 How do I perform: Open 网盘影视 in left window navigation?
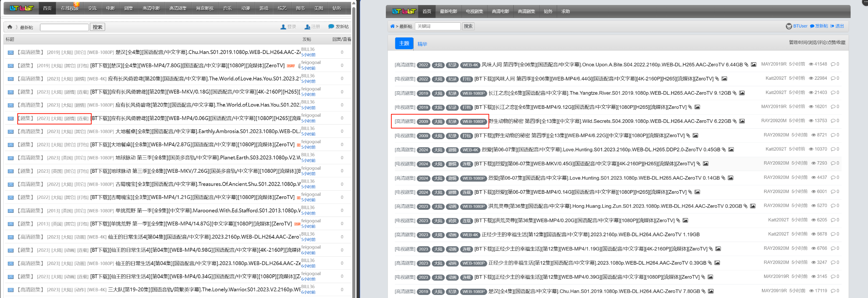(x=205, y=8)
